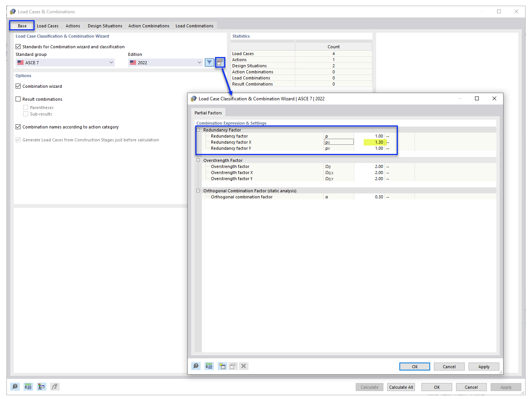Select the Overstrength factor Ω0 value 2.00
The height and width of the screenshot is (399, 532).
pyautogui.click(x=369, y=166)
